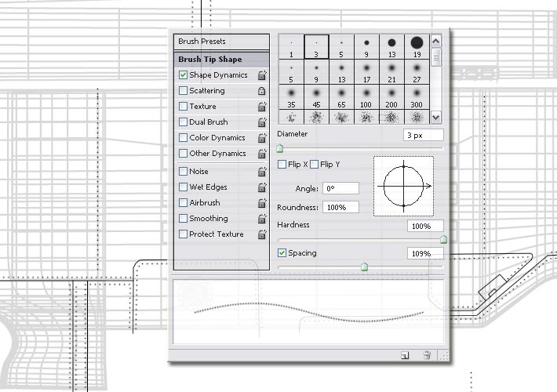Click the brush list scrollbar thumb

pos(436,57)
